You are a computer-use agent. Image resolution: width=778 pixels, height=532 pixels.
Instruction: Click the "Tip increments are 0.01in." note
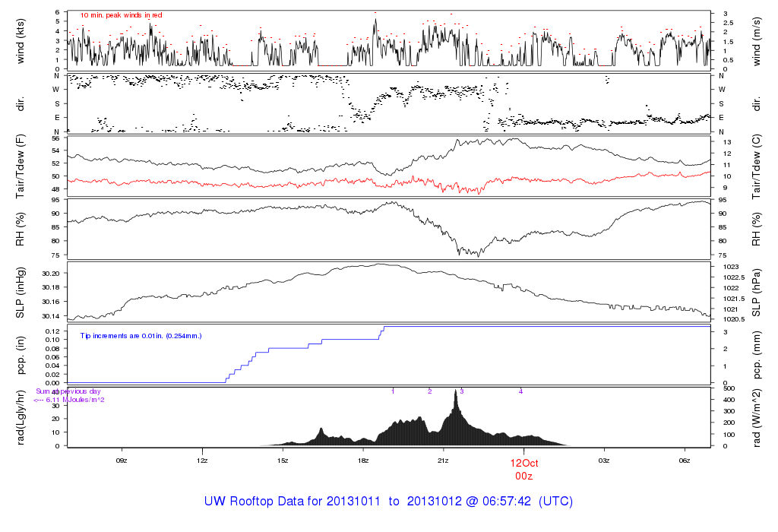(141, 335)
